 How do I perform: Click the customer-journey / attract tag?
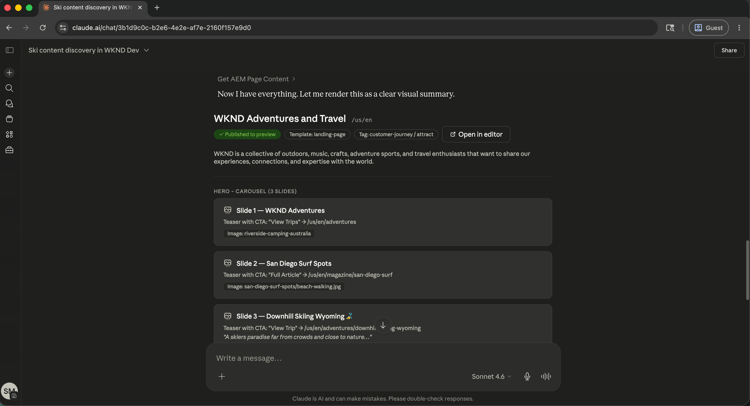tap(396, 134)
